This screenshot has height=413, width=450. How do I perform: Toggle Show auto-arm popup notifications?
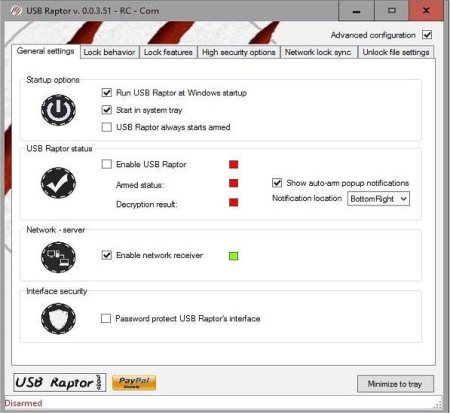tap(277, 183)
